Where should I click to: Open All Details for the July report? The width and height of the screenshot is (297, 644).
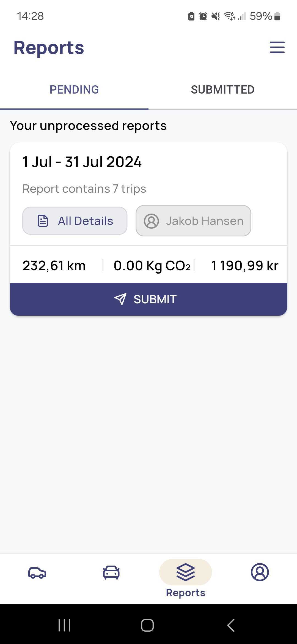click(x=75, y=221)
